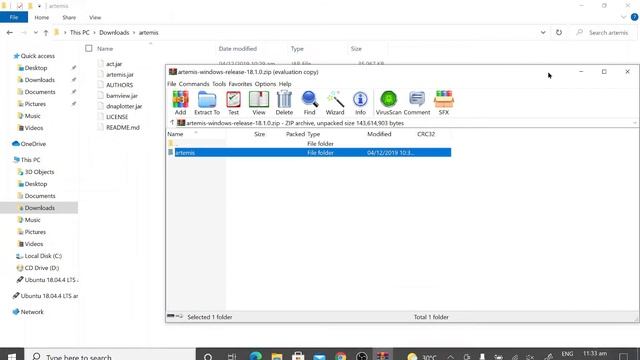Open the WinRAR File menu
The image size is (640, 360).
[171, 84]
